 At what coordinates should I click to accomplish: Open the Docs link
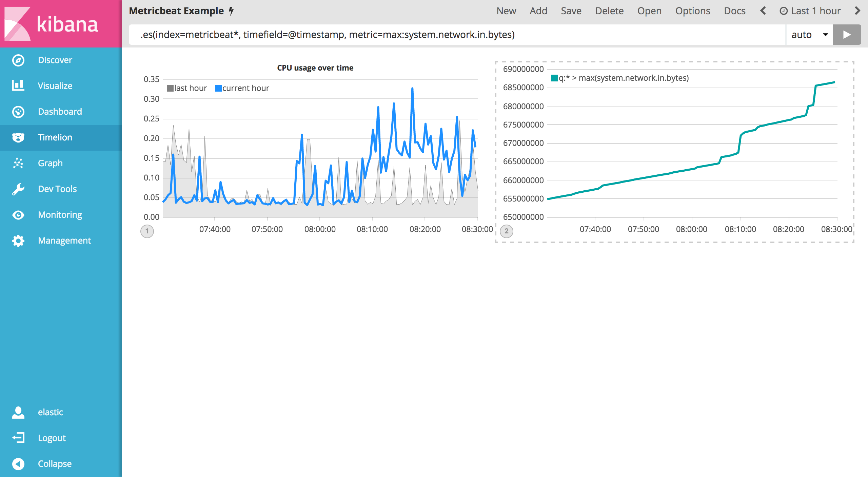coord(735,11)
